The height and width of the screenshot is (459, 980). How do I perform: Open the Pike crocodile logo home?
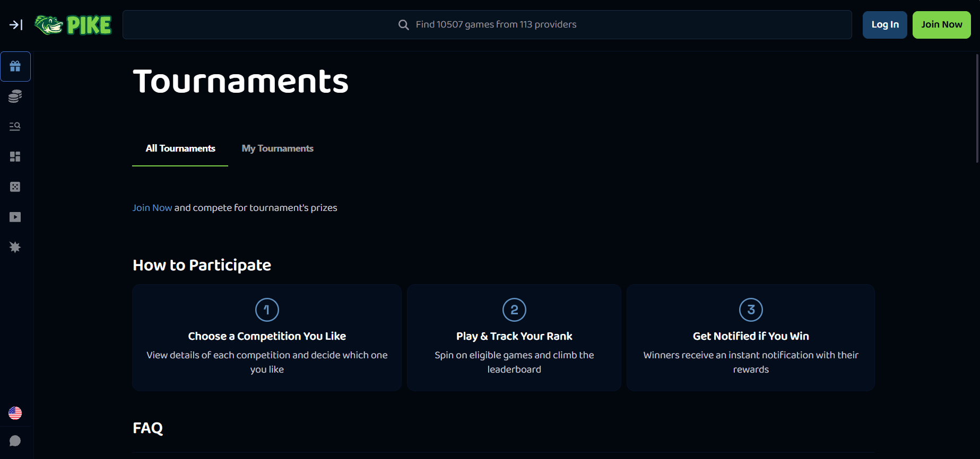pyautogui.click(x=73, y=25)
